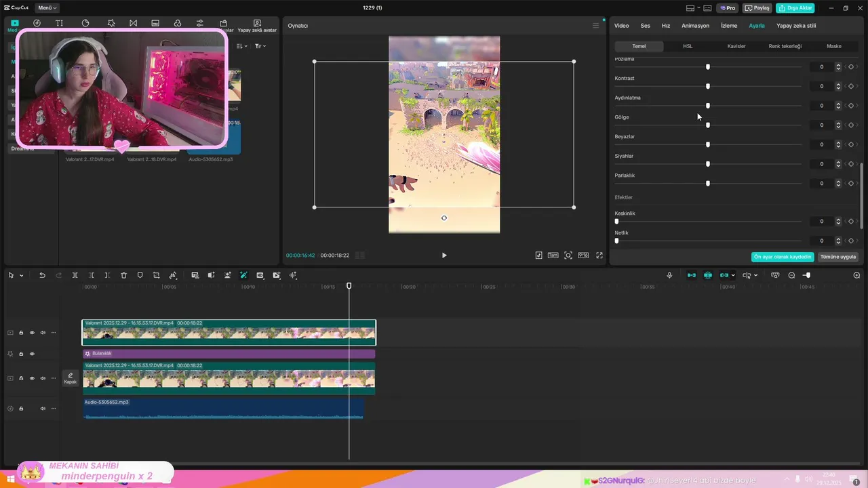This screenshot has width=868, height=488.
Task: Click the Gölge value stepper
Action: (x=838, y=125)
